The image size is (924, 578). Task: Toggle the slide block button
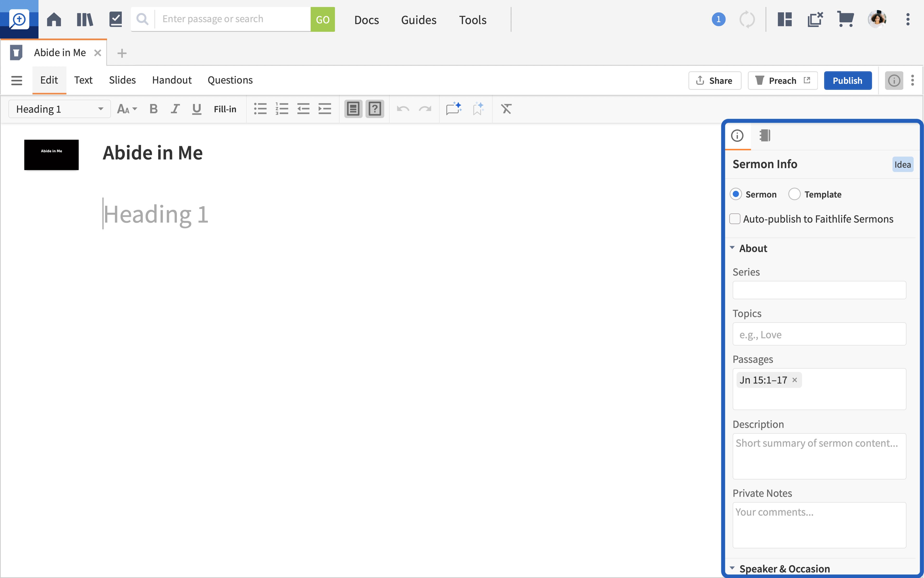tap(353, 109)
